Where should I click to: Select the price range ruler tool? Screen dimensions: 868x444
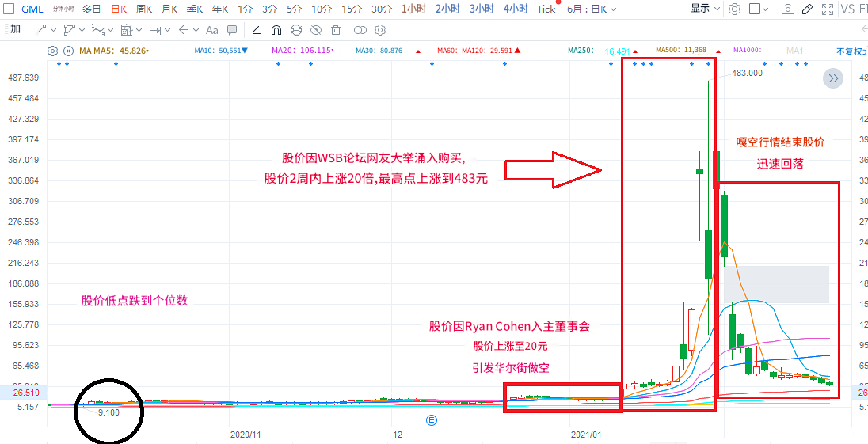pos(155,30)
